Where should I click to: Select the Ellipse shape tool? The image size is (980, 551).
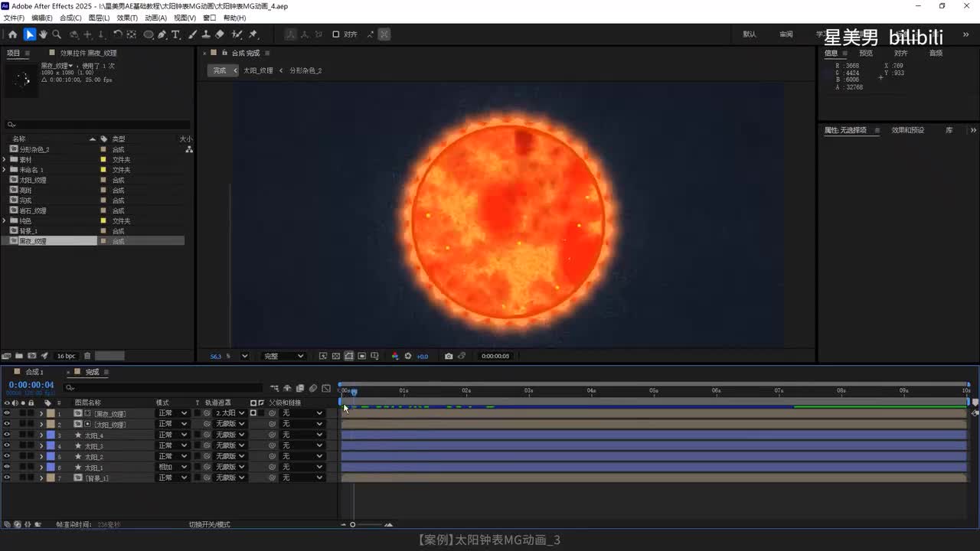[x=149, y=34]
